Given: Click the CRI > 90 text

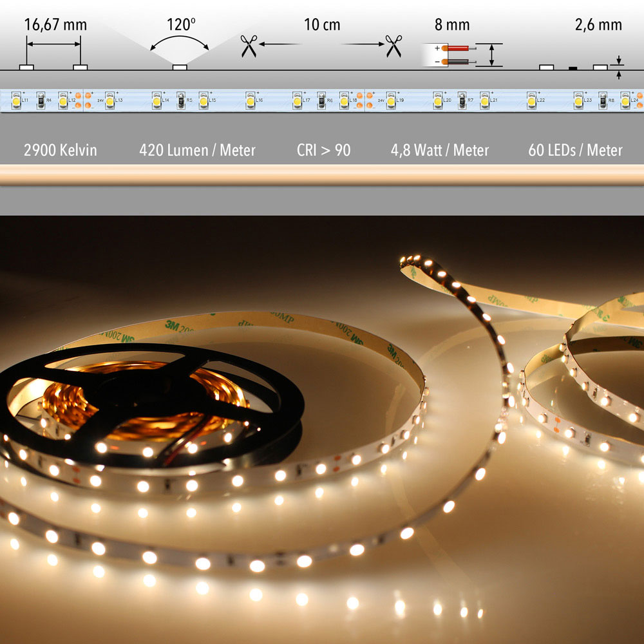Looking at the screenshot, I should click(323, 150).
